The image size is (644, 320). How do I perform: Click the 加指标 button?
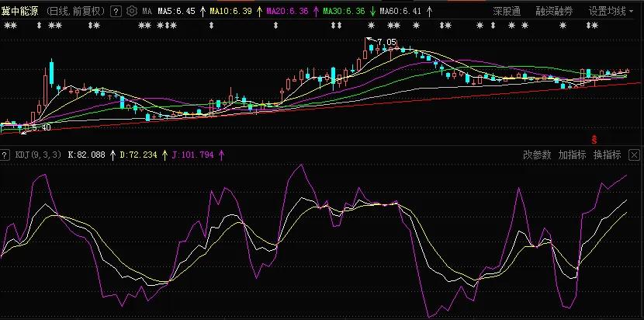(572, 155)
